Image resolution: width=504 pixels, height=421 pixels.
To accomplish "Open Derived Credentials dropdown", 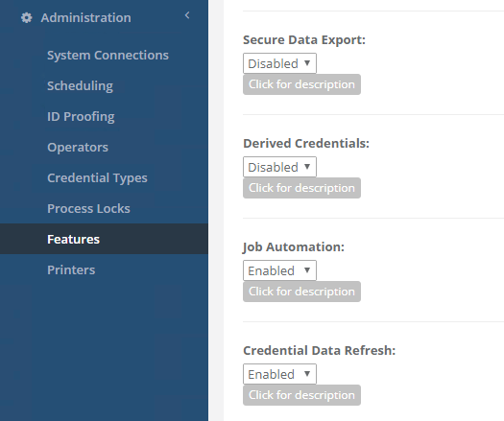I will tap(279, 167).
